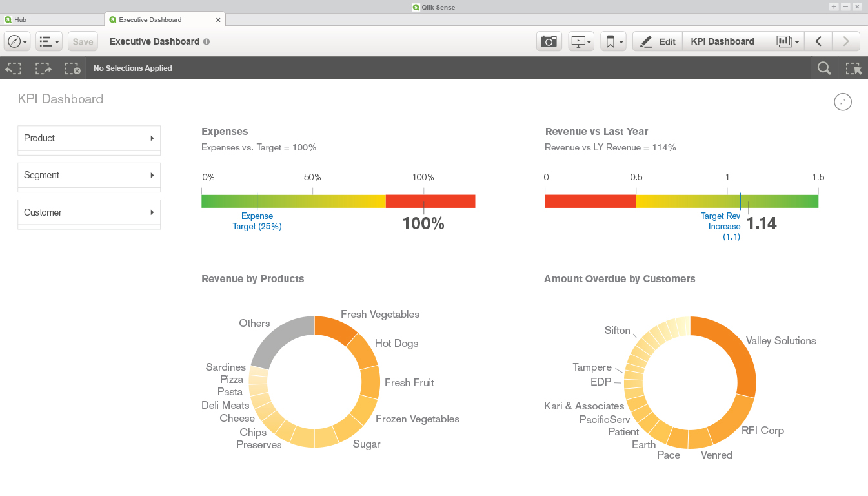Open the bookmarks dropdown

click(x=613, y=41)
